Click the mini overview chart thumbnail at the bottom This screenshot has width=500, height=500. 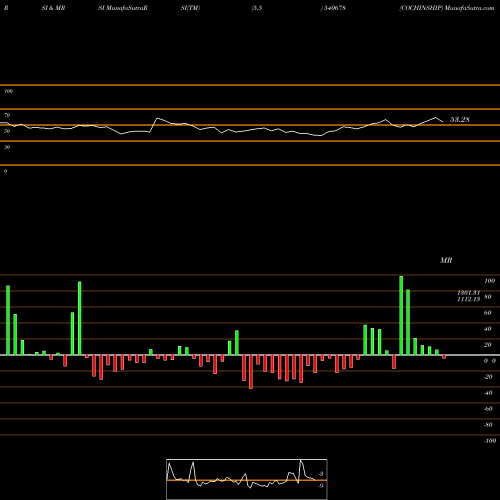point(247,479)
